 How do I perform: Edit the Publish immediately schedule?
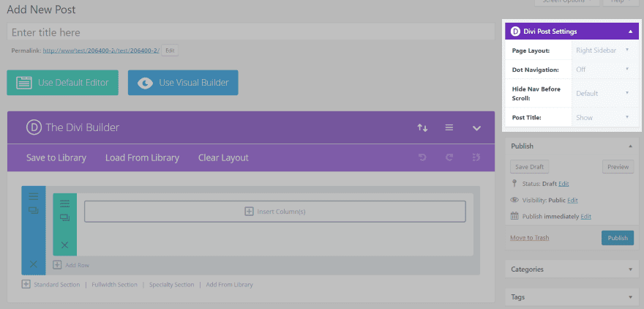(x=585, y=216)
